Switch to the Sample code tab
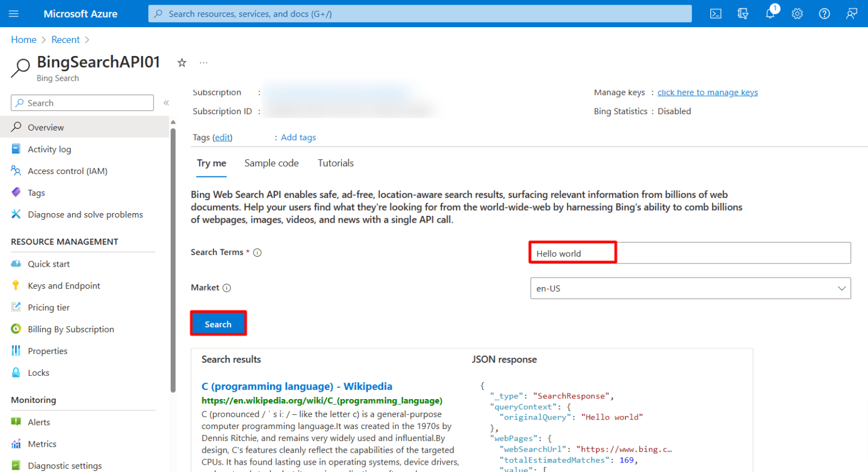This screenshot has height=472, width=868. click(x=271, y=163)
